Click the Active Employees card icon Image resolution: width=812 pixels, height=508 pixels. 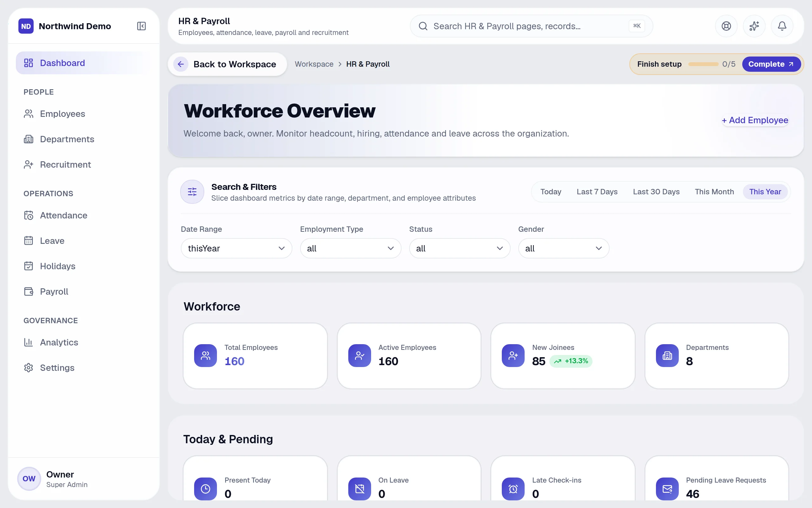point(359,356)
